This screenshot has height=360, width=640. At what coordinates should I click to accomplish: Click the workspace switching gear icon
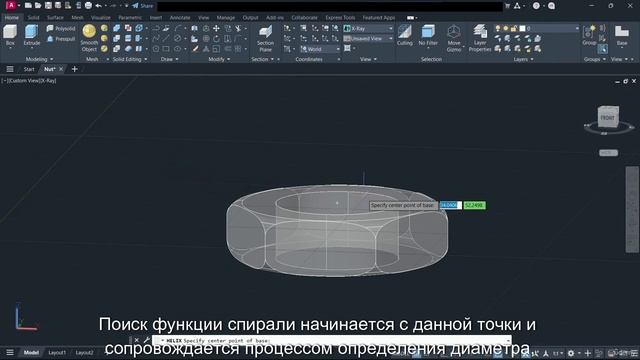point(571,353)
